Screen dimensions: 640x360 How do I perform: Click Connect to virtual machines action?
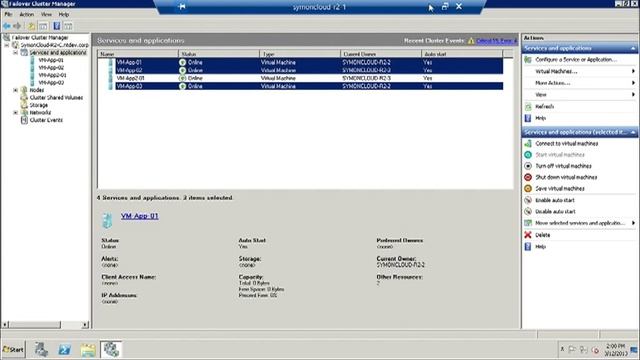pos(567,144)
